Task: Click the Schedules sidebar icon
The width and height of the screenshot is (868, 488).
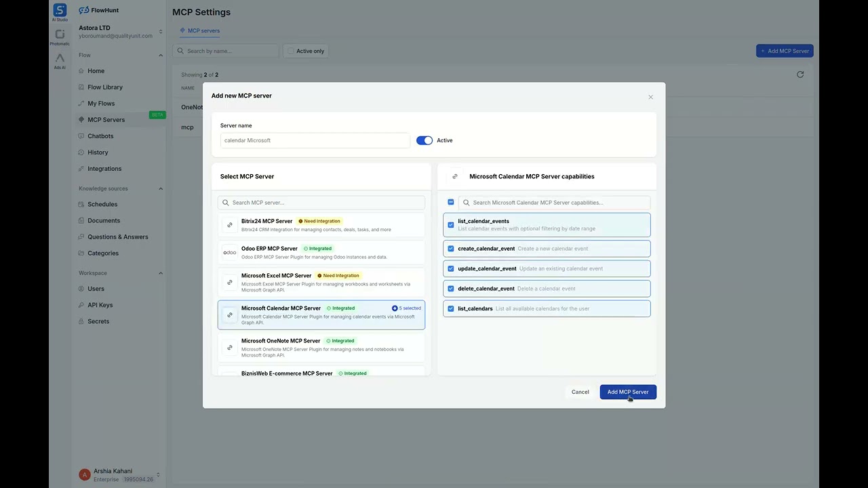Action: tap(81, 204)
